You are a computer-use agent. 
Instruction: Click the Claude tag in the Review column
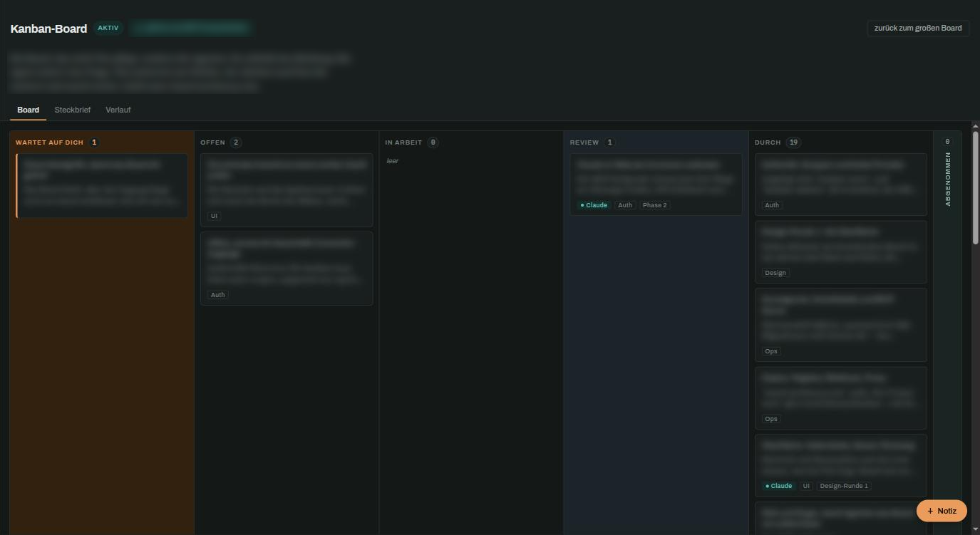point(594,205)
